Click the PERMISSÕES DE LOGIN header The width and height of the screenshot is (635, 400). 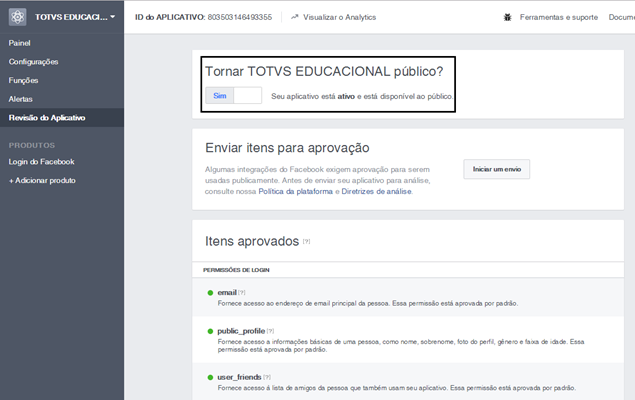click(x=236, y=270)
